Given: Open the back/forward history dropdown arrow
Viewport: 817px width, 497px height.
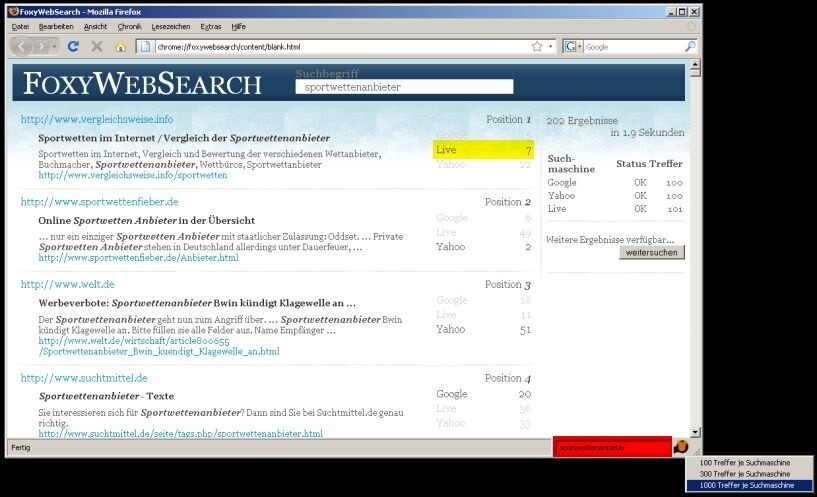Looking at the screenshot, I should [x=54, y=47].
